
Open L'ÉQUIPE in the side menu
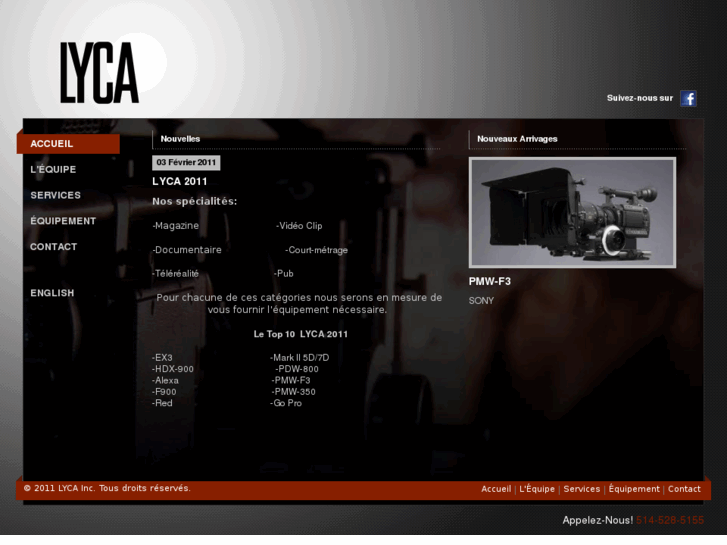53,170
